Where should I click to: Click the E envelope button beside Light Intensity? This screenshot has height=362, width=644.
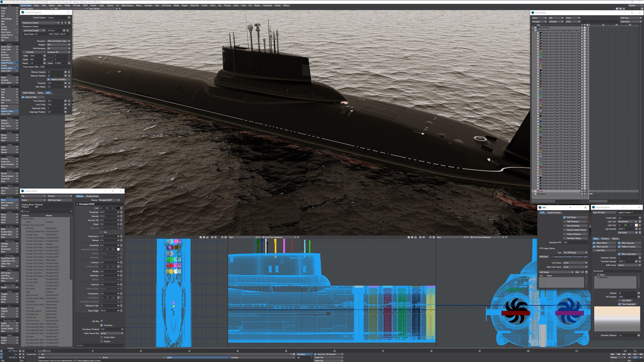pos(640,229)
